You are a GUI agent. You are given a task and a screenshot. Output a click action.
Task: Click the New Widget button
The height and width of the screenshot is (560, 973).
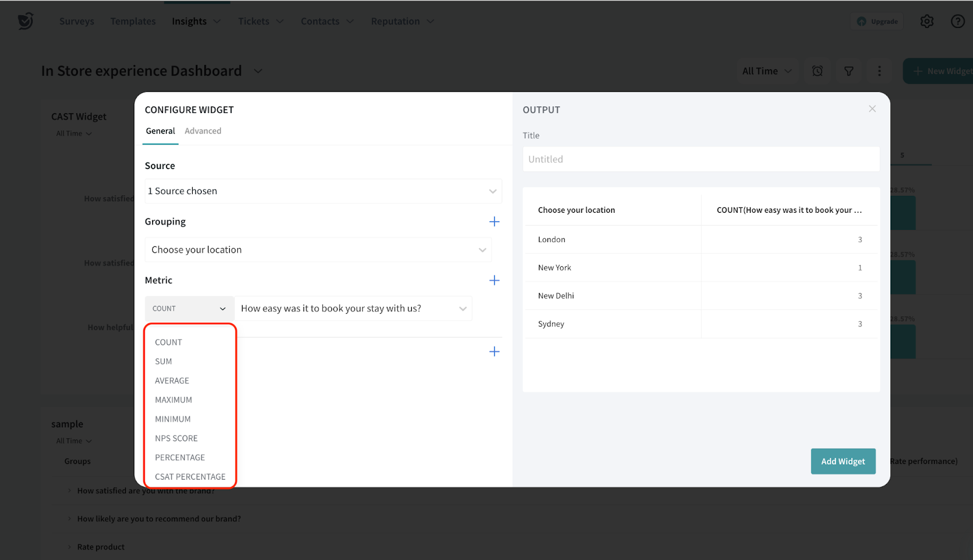tap(938, 71)
